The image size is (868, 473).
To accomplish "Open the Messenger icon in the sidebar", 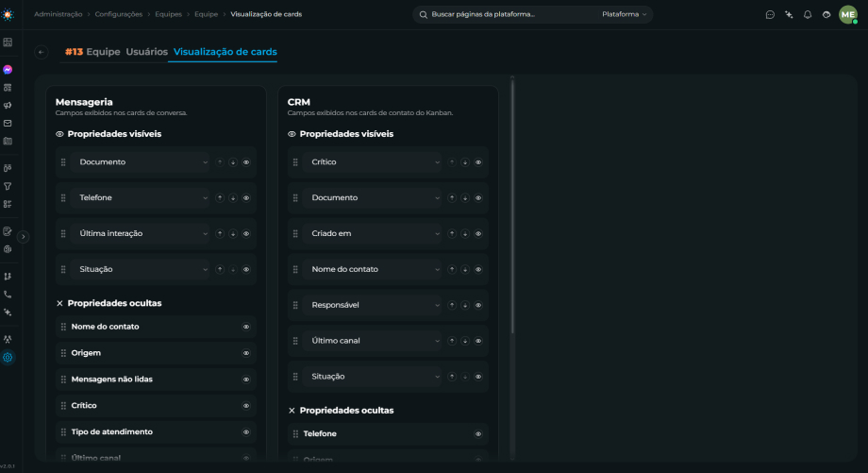I will coord(8,70).
